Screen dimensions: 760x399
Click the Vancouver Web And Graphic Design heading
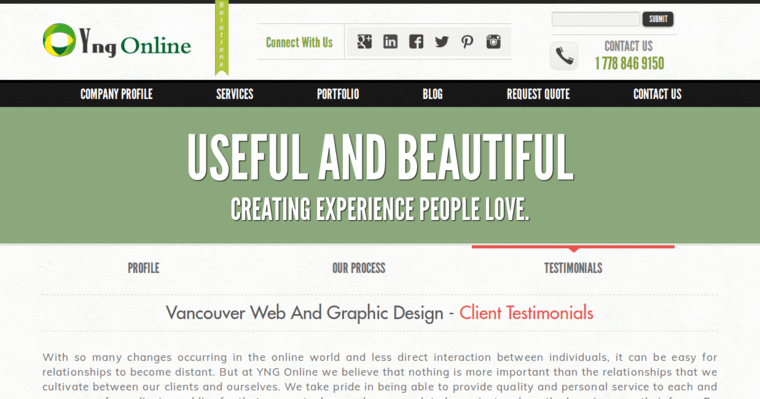pos(304,313)
